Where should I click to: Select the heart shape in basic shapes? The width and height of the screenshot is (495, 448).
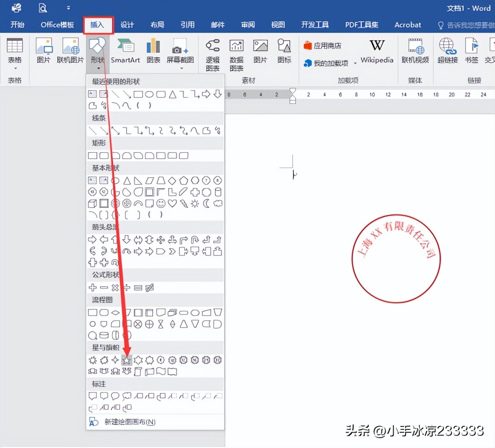point(172,203)
